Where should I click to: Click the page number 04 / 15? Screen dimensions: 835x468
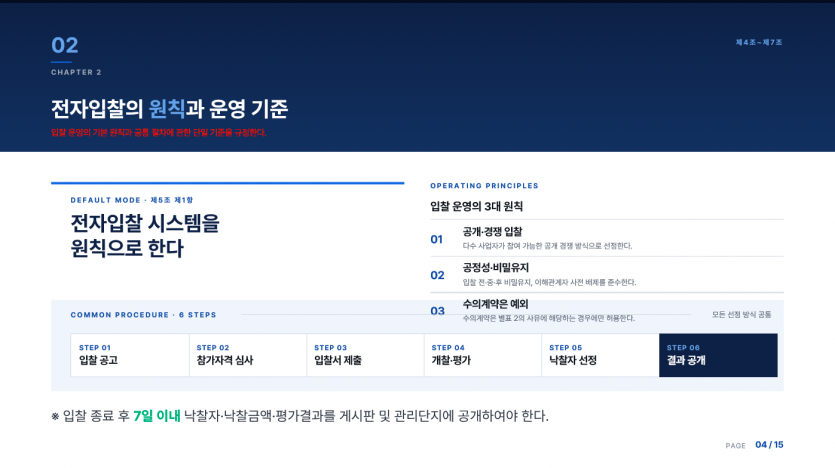(x=769, y=445)
